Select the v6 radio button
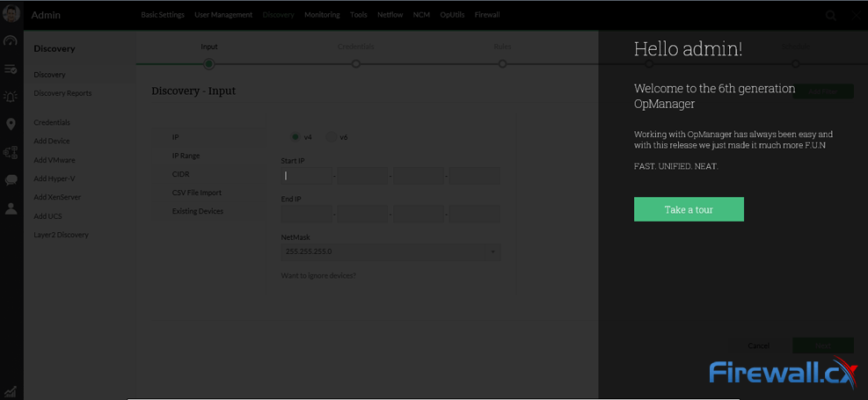868x400 pixels. 331,136
